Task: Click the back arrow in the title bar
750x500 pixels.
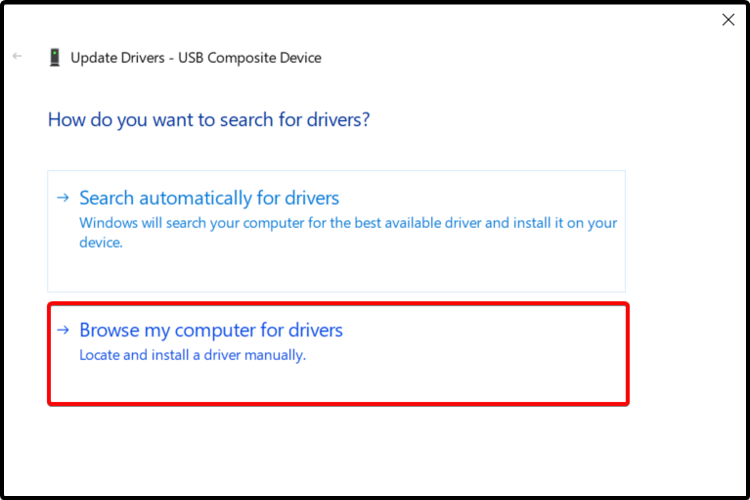Action: click(x=17, y=56)
